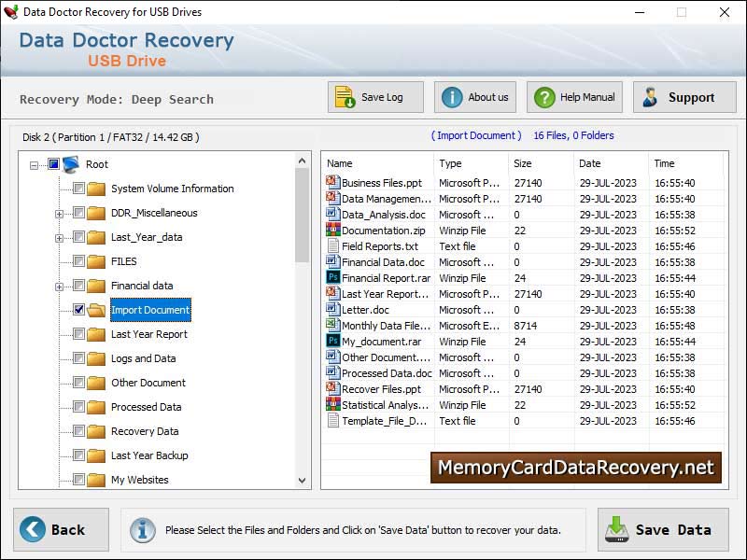
Task: Click the Word icon next to Letter.doc
Action: [331, 310]
